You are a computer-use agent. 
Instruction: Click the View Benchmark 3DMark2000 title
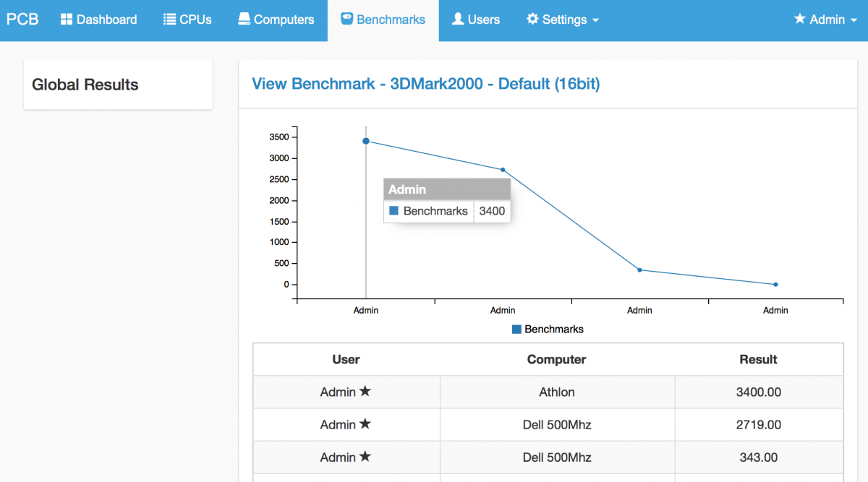[x=425, y=84]
